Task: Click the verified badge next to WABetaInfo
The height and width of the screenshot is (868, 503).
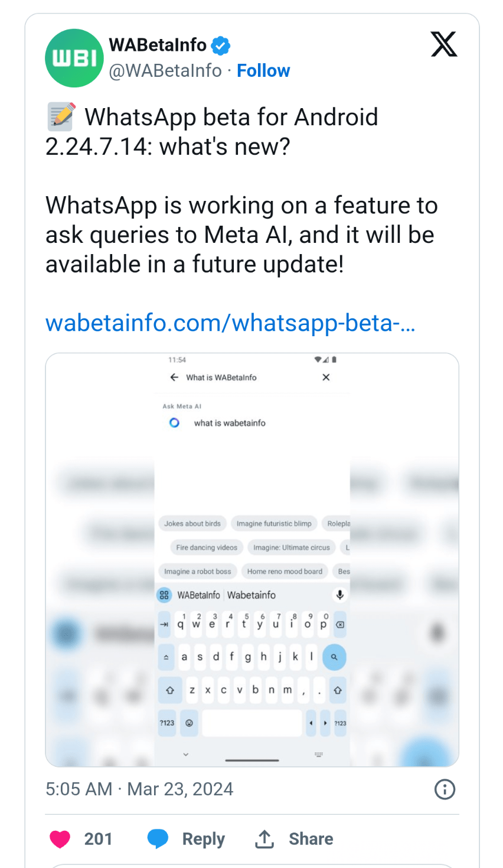Action: coord(221,45)
